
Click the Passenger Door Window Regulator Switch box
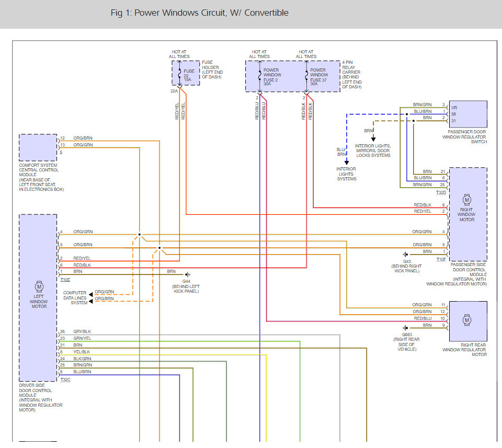468,114
